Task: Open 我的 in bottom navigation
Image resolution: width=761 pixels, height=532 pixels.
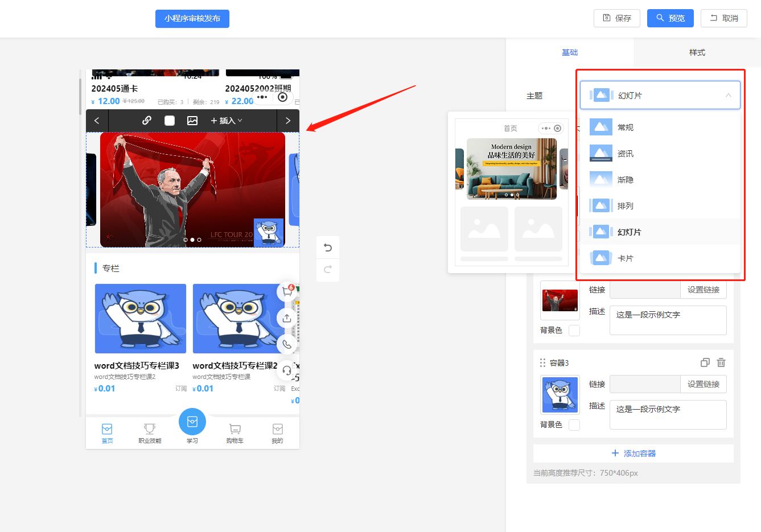Action: pyautogui.click(x=277, y=433)
